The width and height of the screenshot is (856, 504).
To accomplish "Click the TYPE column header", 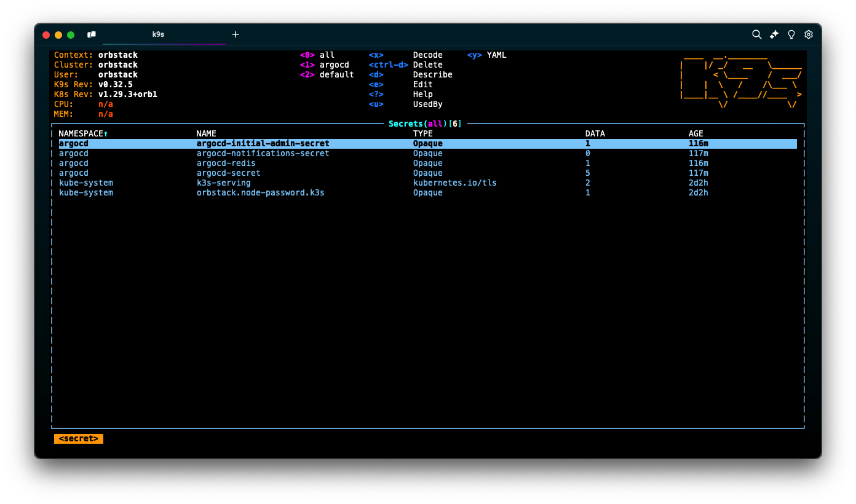I will pos(423,133).
